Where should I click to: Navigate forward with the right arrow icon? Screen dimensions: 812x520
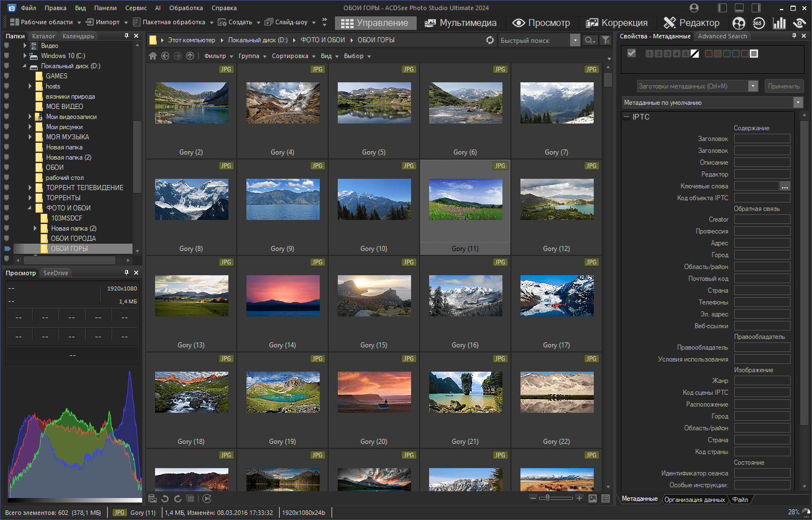178,56
